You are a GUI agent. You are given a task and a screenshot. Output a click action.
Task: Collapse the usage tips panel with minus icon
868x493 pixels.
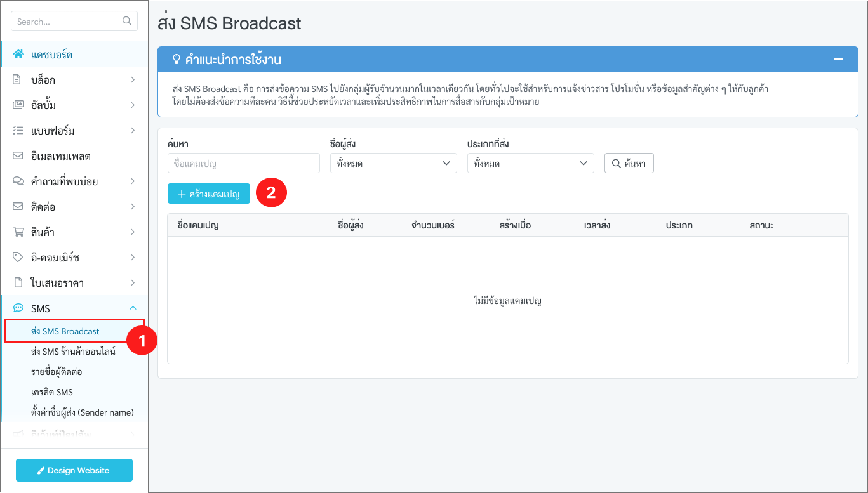839,60
